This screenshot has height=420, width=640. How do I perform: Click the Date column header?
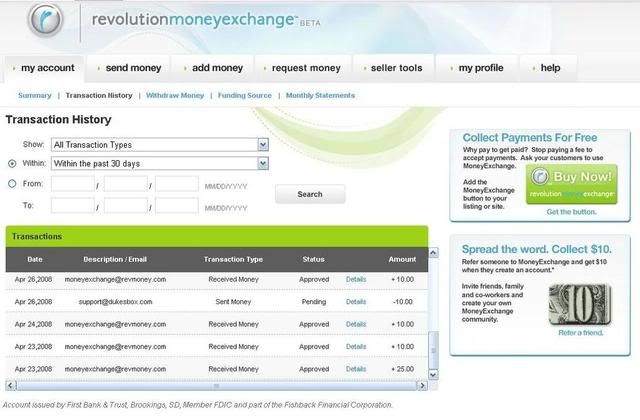[x=35, y=259]
